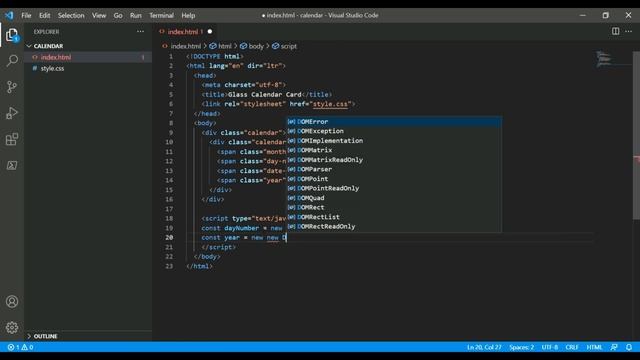640x360 pixels.
Task: Open Run and Debug view
Action: pyautogui.click(x=12, y=113)
